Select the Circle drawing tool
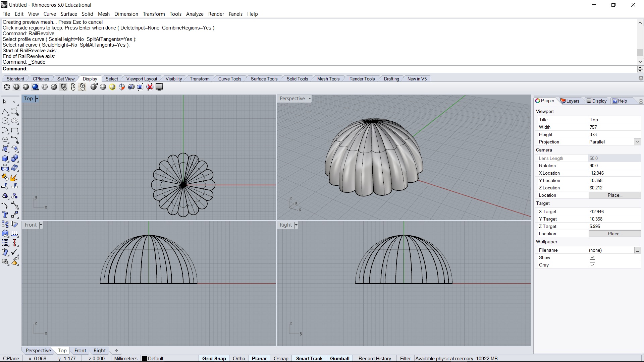644x362 pixels. click(5, 121)
